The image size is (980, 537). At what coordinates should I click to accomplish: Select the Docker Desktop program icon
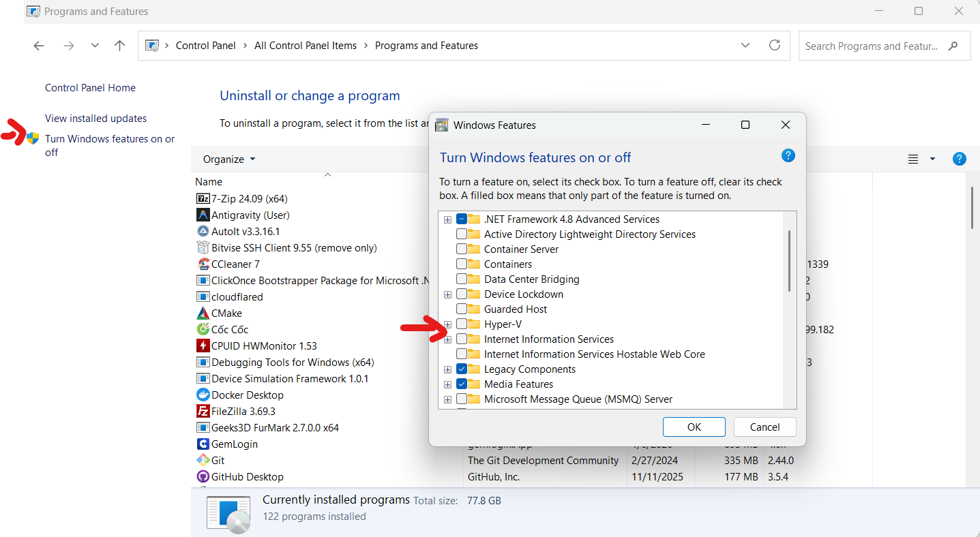click(203, 395)
